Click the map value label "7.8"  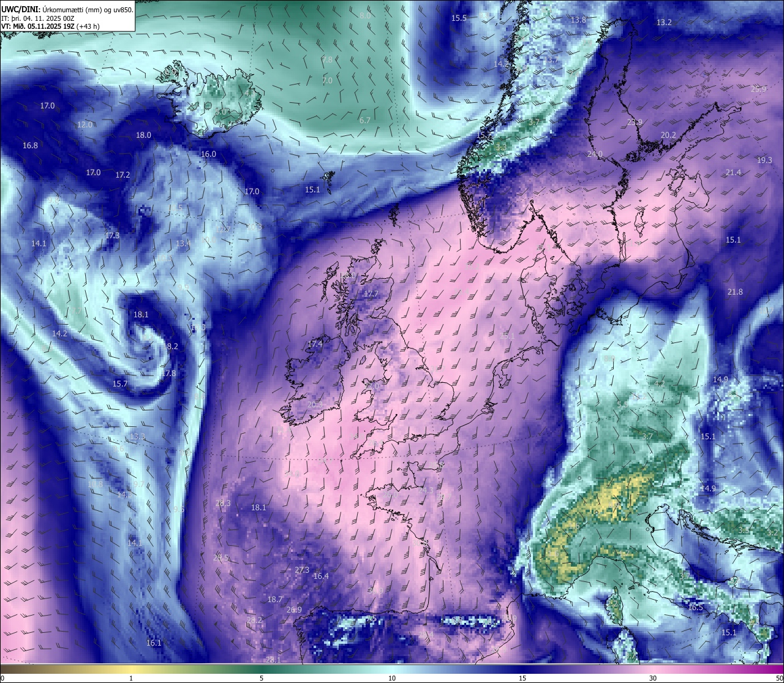(327, 60)
